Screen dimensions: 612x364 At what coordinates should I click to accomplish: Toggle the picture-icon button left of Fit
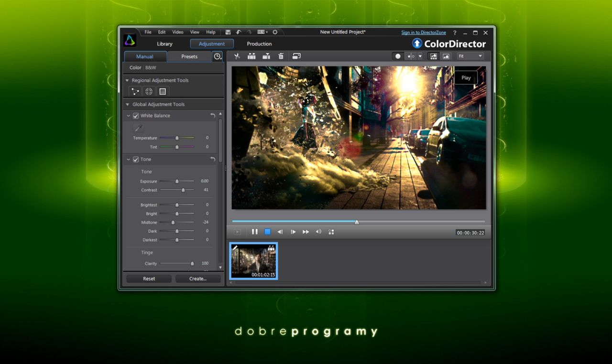(x=446, y=56)
